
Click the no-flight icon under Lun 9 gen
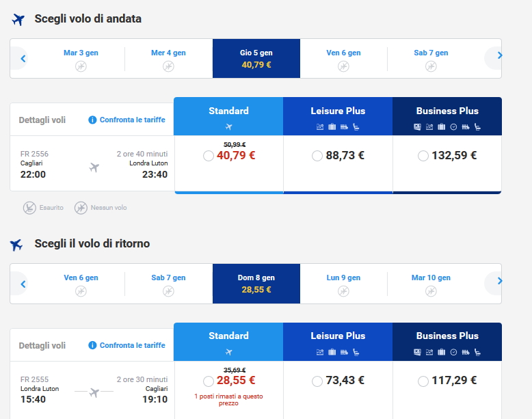pyautogui.click(x=343, y=291)
